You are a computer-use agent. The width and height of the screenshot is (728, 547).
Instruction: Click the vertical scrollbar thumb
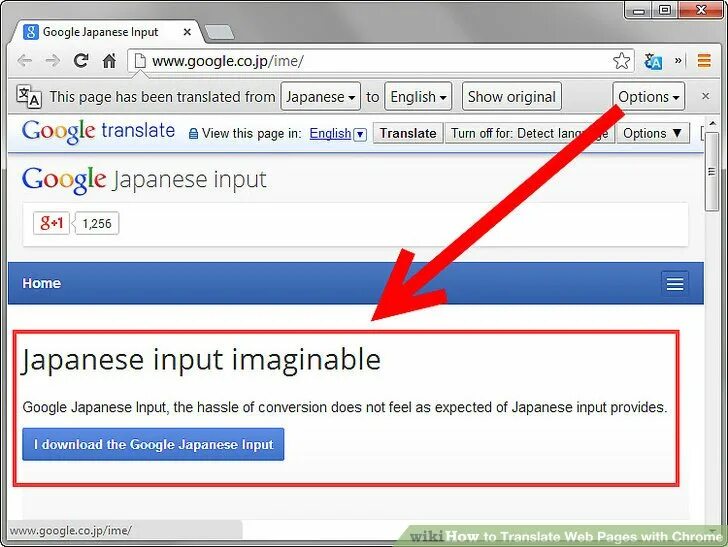(x=711, y=172)
